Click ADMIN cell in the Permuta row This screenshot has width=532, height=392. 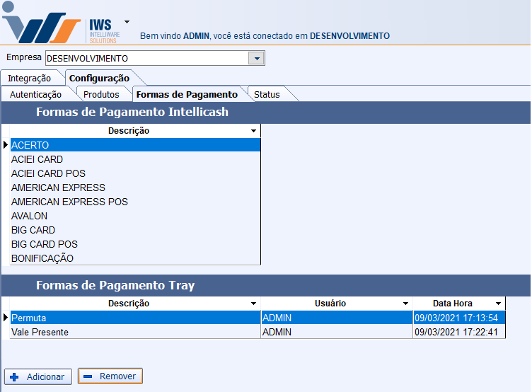tap(337, 318)
